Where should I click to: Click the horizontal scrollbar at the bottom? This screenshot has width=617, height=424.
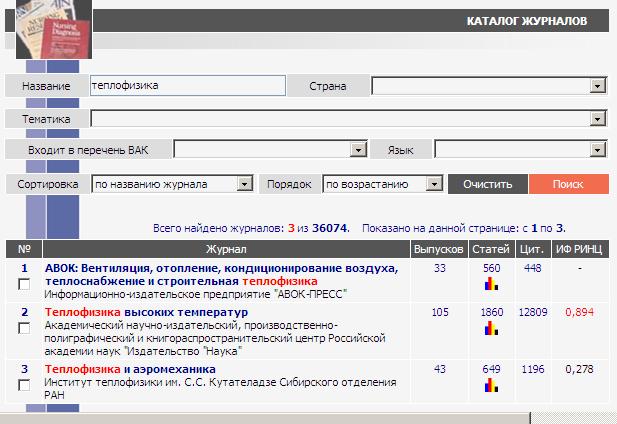tap(264, 418)
